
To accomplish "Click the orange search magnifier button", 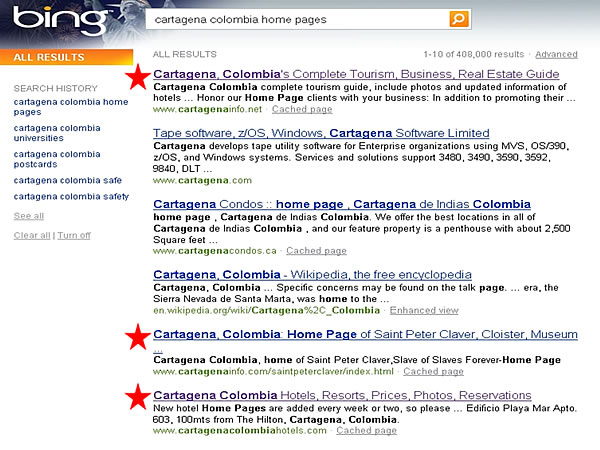I will pyautogui.click(x=458, y=19).
